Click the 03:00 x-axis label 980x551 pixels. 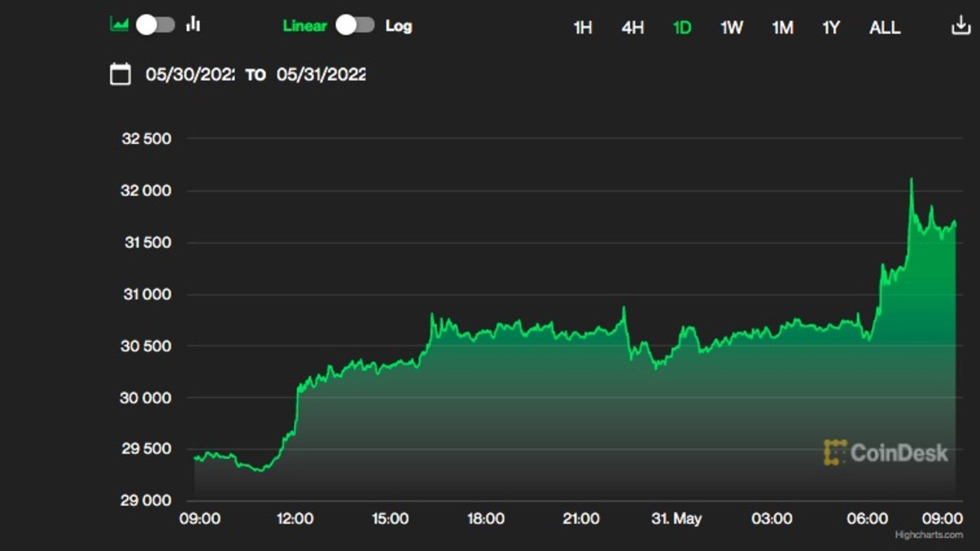coord(772,519)
